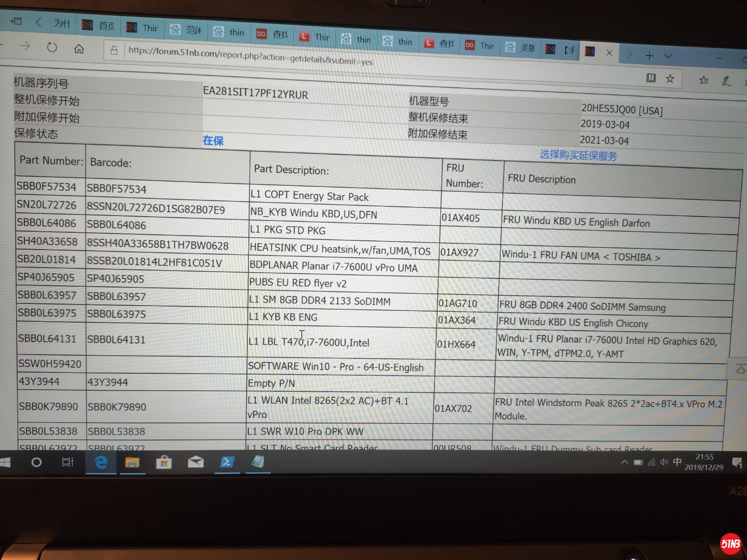The height and width of the screenshot is (560, 747).
Task: Open Microsoft Store from the taskbar
Action: [164, 462]
